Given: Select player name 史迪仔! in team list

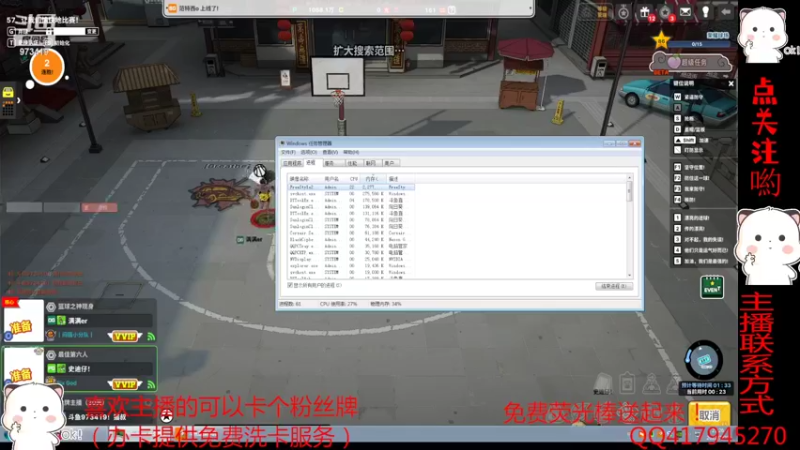Looking at the screenshot, I should point(80,369).
